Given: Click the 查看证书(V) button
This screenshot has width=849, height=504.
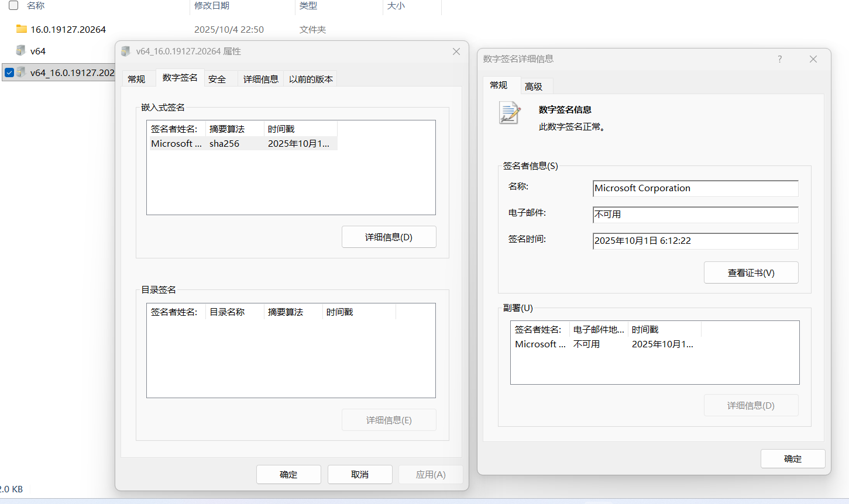Looking at the screenshot, I should point(751,272).
